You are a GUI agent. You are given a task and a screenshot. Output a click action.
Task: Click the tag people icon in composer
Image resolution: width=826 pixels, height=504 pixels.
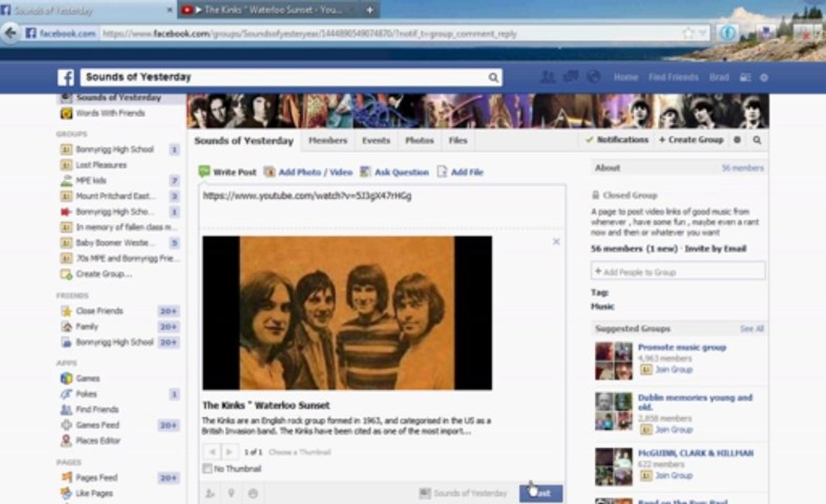(210, 493)
